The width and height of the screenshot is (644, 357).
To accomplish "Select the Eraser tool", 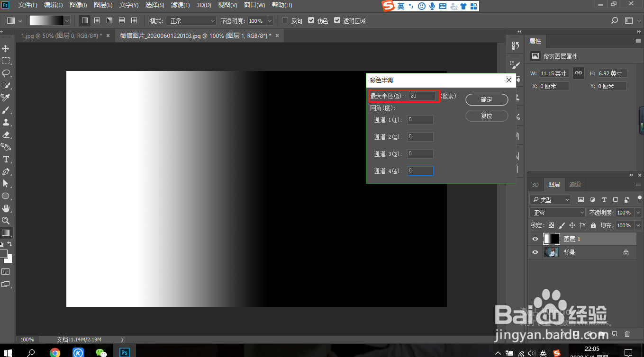I will (6, 134).
